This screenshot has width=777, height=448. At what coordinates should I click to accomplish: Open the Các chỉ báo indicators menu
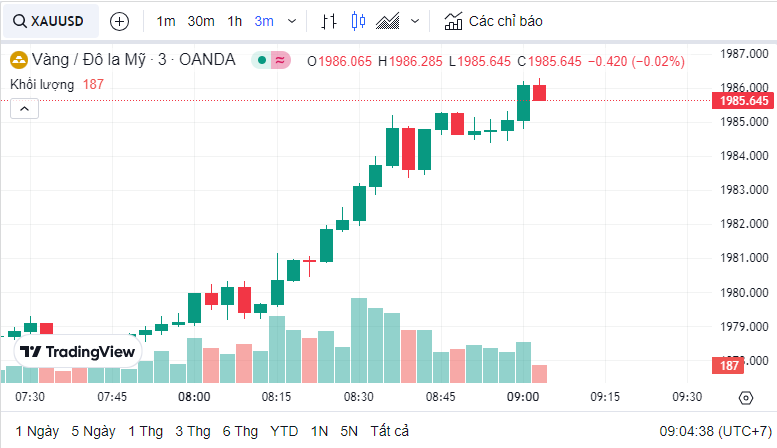pyautogui.click(x=493, y=21)
